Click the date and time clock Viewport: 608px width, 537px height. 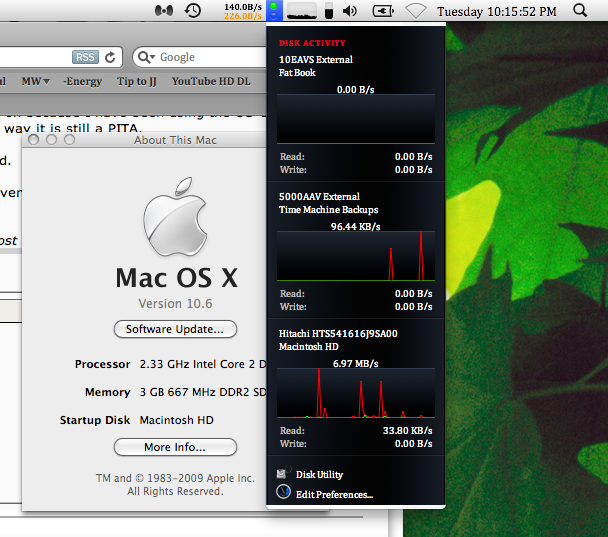coord(497,12)
